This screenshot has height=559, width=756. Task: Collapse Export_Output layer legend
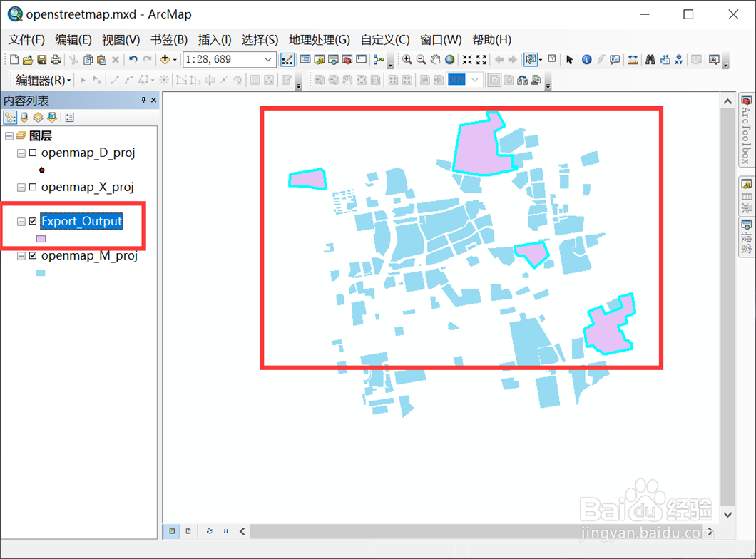(21, 222)
